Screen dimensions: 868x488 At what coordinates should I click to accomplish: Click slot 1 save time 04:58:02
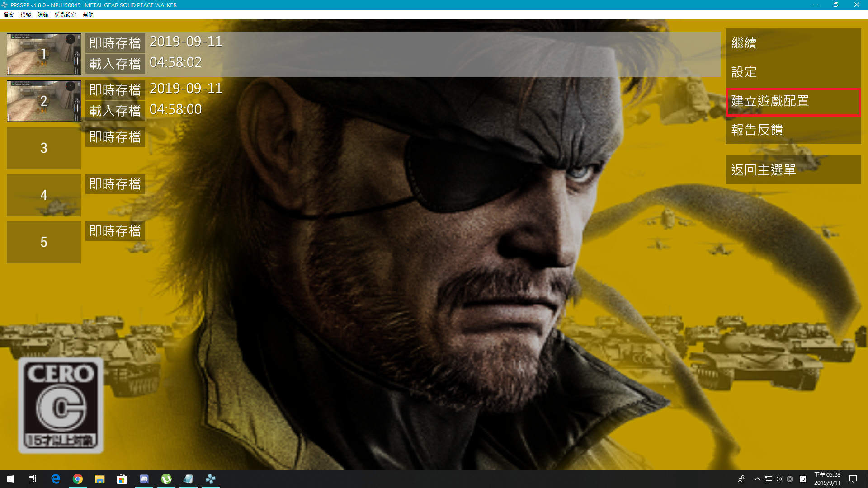(x=175, y=62)
